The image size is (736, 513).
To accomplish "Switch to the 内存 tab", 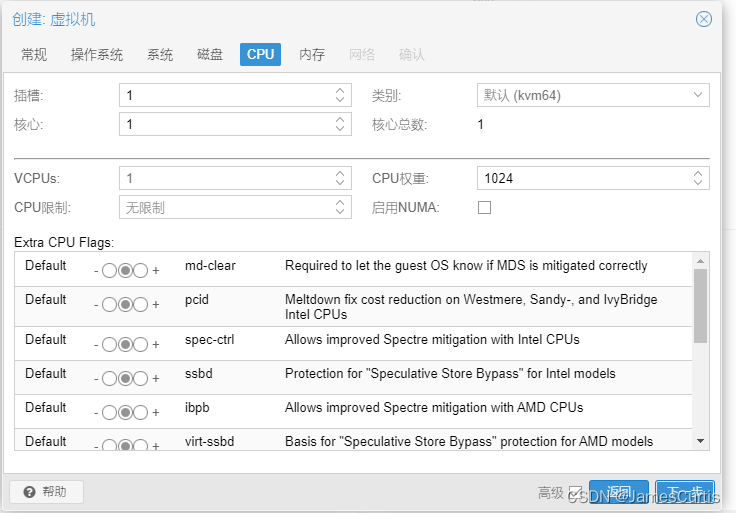I will click(x=312, y=54).
